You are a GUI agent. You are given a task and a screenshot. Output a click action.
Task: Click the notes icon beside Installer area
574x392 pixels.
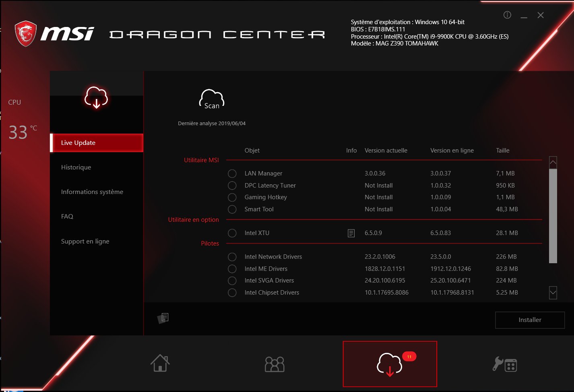163,318
